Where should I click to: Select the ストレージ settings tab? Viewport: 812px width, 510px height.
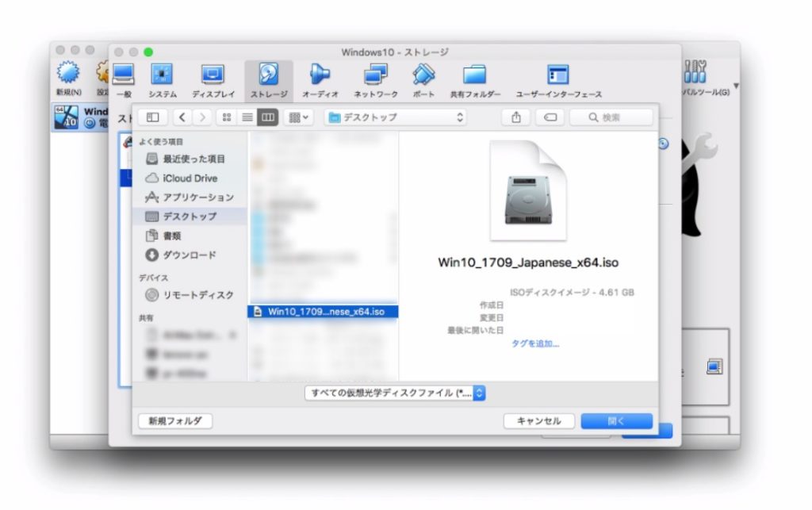click(x=269, y=81)
